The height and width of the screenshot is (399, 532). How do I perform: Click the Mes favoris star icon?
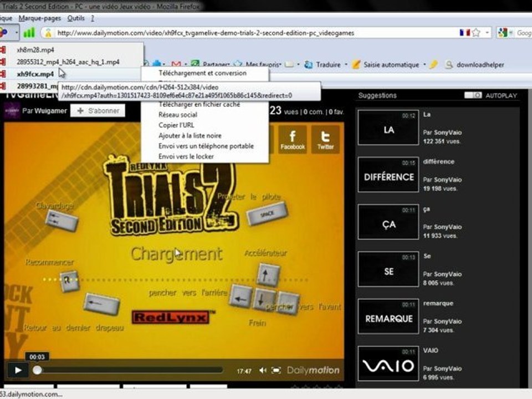tap(238, 64)
